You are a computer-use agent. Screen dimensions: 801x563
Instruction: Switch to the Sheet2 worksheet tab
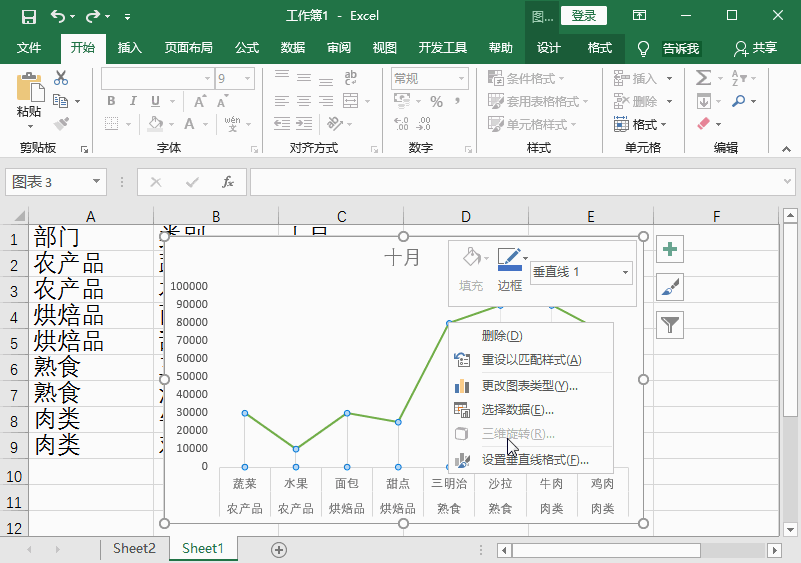pyautogui.click(x=134, y=549)
